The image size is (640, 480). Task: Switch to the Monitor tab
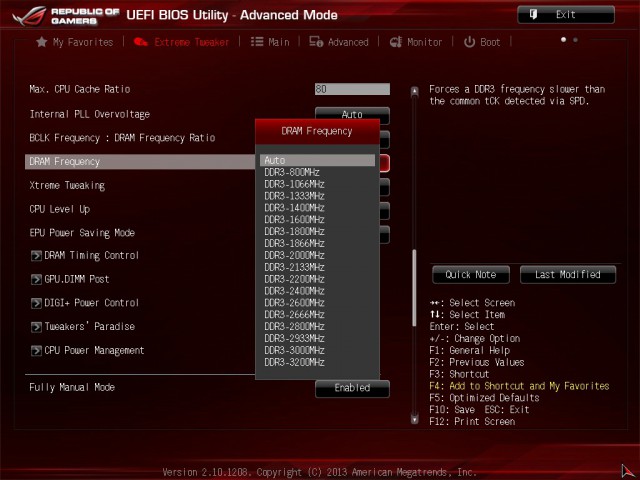click(416, 42)
